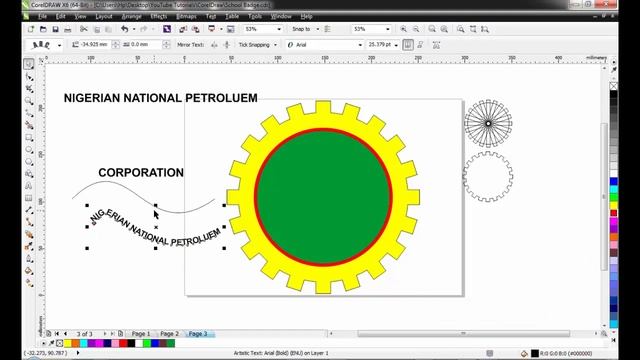The height and width of the screenshot is (360, 640).
Task: Save the document with the floppy icon
Action: tap(56, 29)
